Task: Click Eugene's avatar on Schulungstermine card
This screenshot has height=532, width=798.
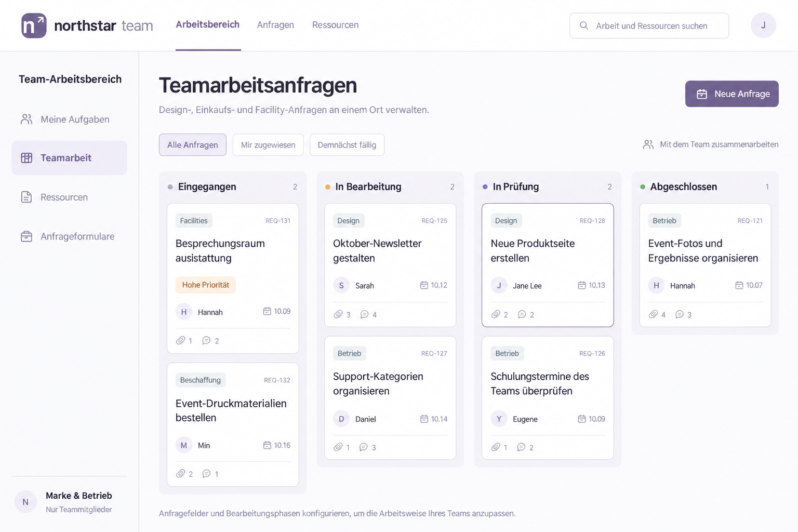Action: 499,419
